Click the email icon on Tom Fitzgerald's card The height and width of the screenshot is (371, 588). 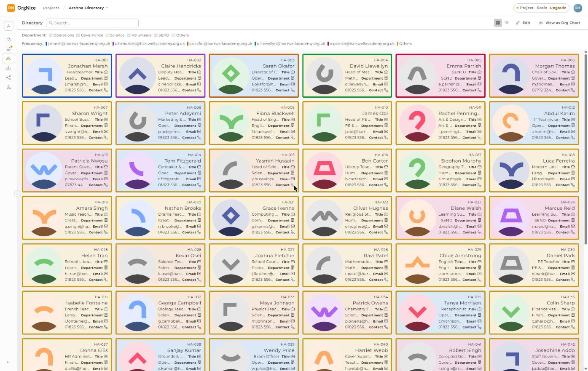(199, 179)
